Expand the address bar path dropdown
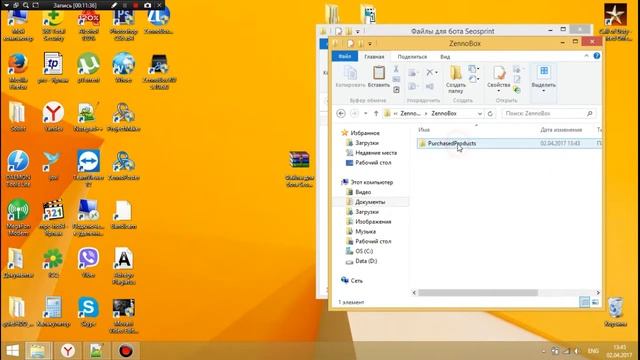640x360 pixels. pyautogui.click(x=480, y=113)
